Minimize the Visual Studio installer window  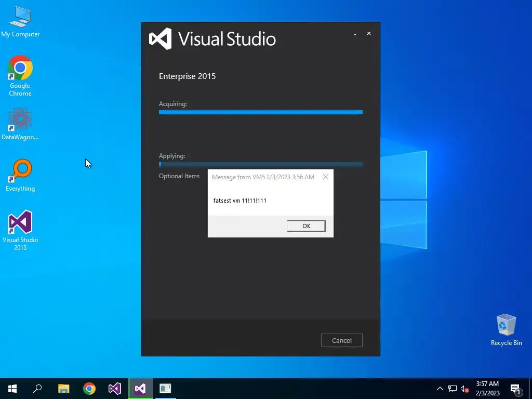click(x=355, y=34)
